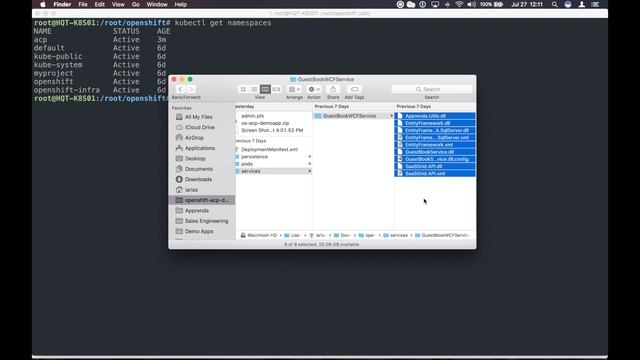The image size is (640, 360).
Task: Click the Finder Back arrow button
Action: pyautogui.click(x=180, y=89)
